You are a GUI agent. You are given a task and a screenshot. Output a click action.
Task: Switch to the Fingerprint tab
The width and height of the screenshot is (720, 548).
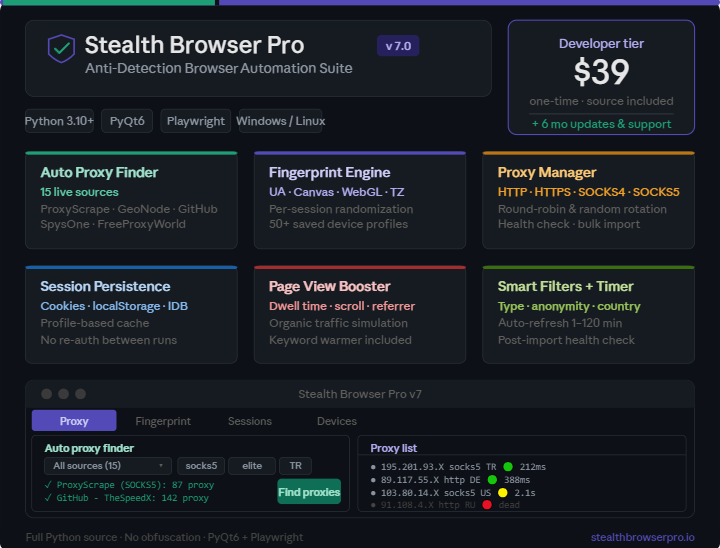click(x=163, y=421)
